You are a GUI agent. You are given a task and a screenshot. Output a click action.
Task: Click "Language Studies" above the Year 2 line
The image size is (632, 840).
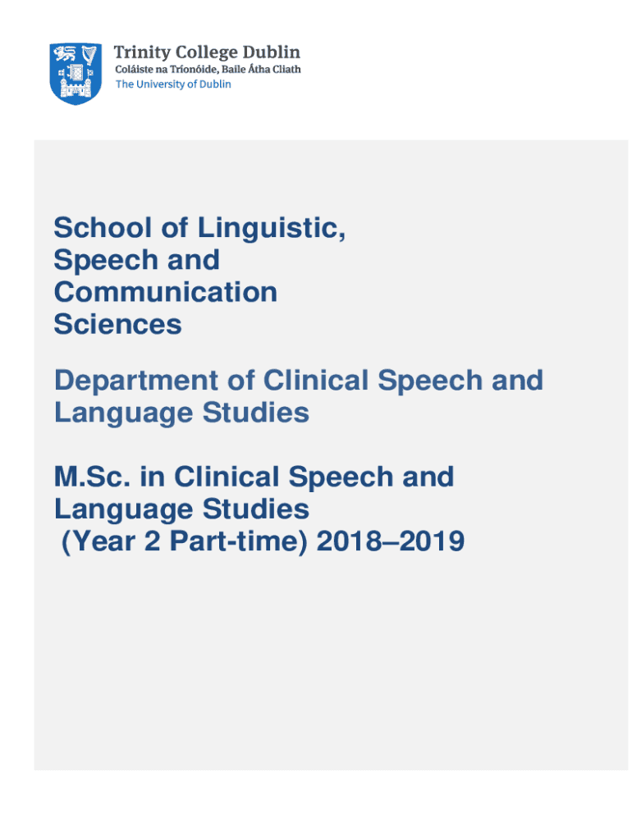click(181, 509)
